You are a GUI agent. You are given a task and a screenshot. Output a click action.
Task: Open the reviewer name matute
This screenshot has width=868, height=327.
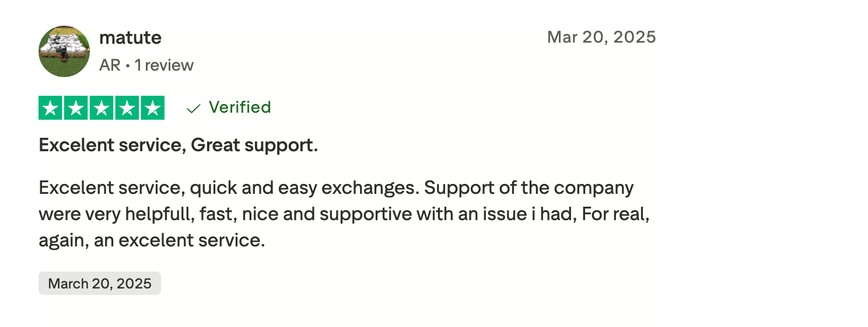(x=131, y=38)
